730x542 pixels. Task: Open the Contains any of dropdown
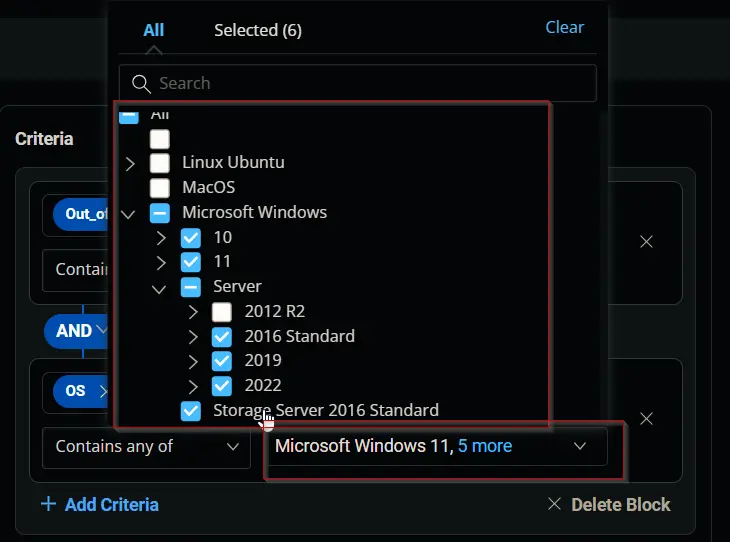[147, 447]
